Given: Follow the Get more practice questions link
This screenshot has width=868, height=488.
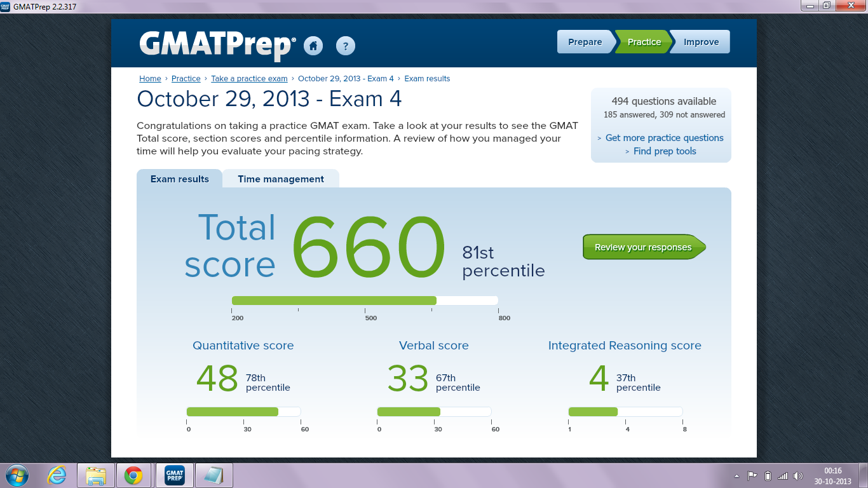Looking at the screenshot, I should tap(663, 138).
